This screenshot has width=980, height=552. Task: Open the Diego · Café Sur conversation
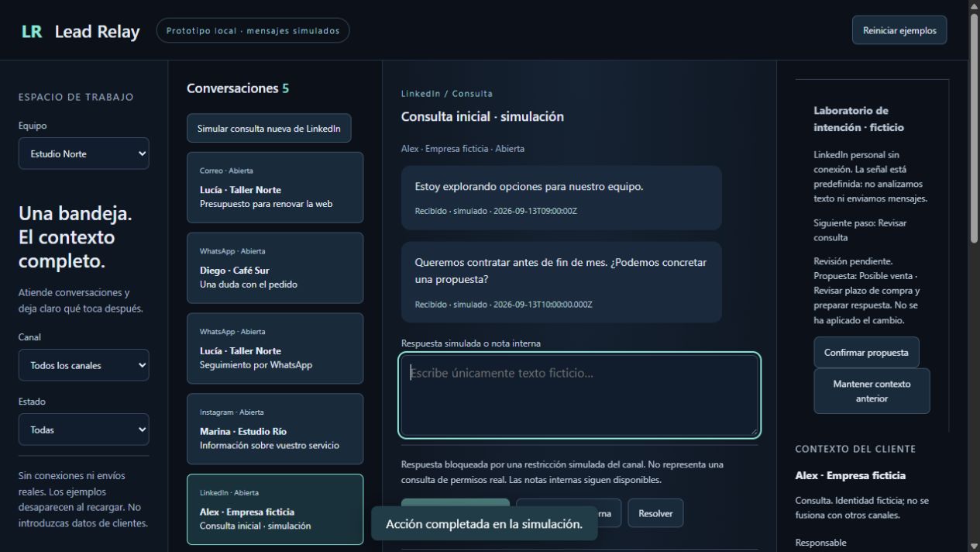(x=275, y=269)
